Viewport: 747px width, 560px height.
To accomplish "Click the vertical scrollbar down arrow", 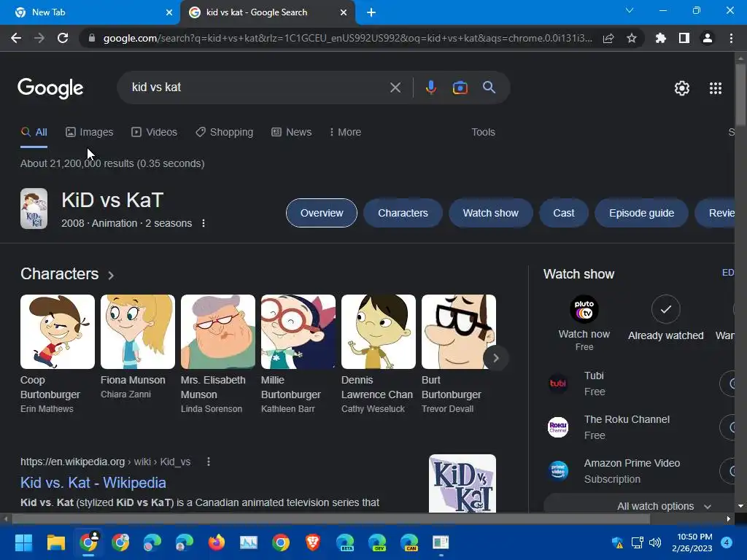I will pyautogui.click(x=740, y=506).
